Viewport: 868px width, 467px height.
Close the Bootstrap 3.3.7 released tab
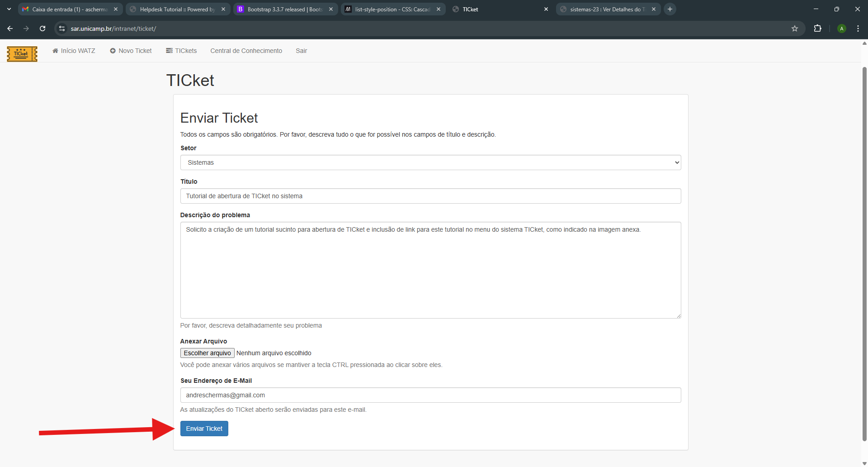pyautogui.click(x=331, y=9)
